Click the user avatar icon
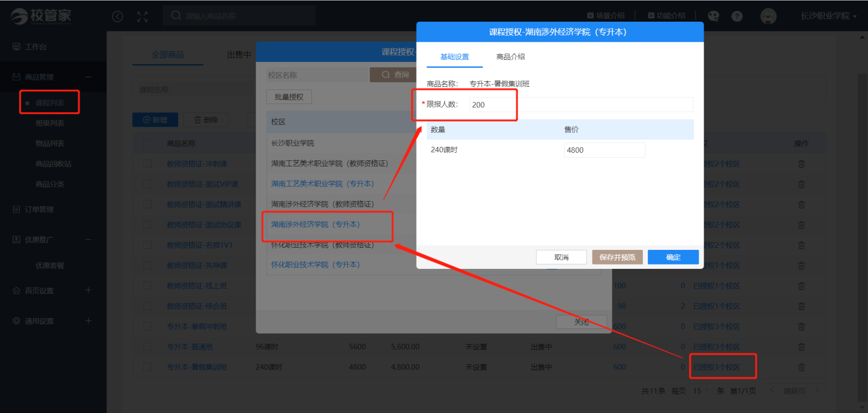Image resolution: width=868 pixels, height=413 pixels. (x=768, y=16)
